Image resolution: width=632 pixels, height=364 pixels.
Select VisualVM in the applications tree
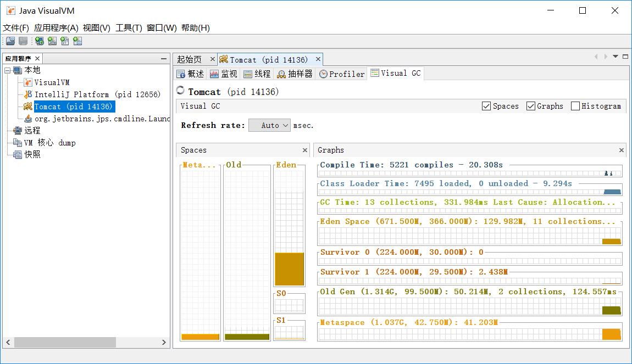click(x=52, y=82)
